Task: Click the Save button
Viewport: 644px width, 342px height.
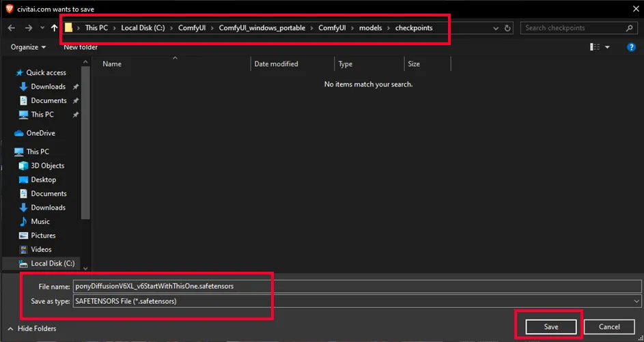Action: (x=550, y=327)
